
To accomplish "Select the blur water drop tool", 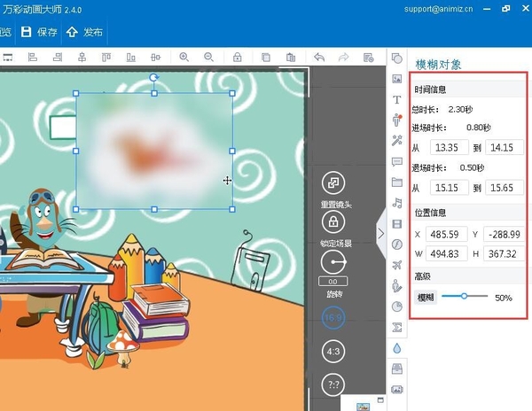I will 396,348.
